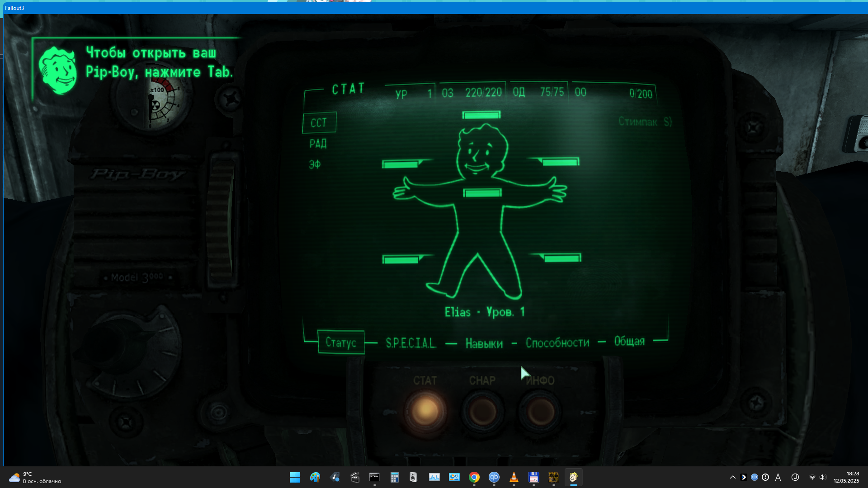Click the qBittorrent system tray icon

tap(755, 477)
